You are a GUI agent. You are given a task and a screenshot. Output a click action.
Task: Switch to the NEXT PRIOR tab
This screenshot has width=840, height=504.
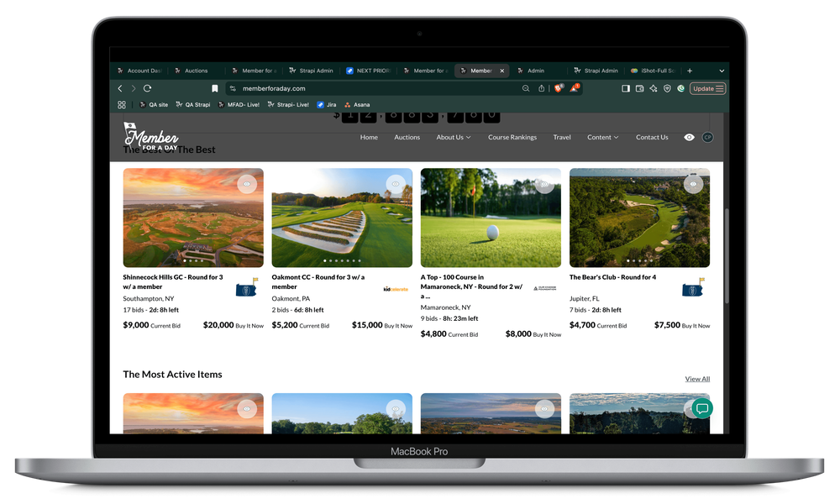[x=369, y=71]
